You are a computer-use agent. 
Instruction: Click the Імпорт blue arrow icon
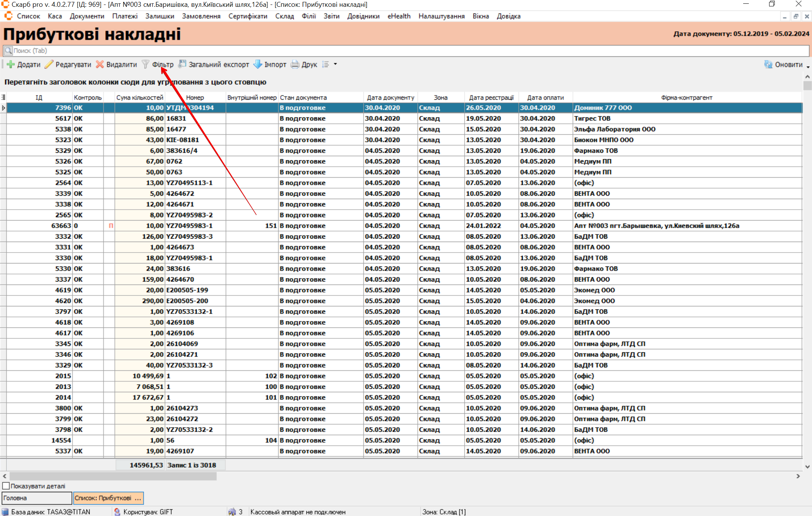point(258,64)
